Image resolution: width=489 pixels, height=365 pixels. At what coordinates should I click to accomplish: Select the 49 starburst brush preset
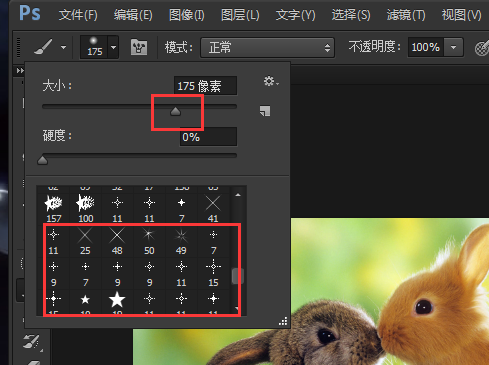tap(181, 241)
